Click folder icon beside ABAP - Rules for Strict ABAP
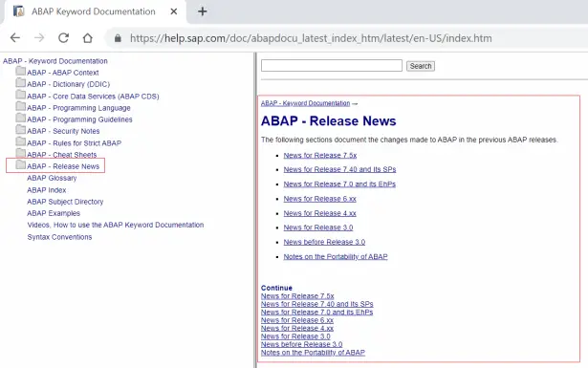 (21, 141)
